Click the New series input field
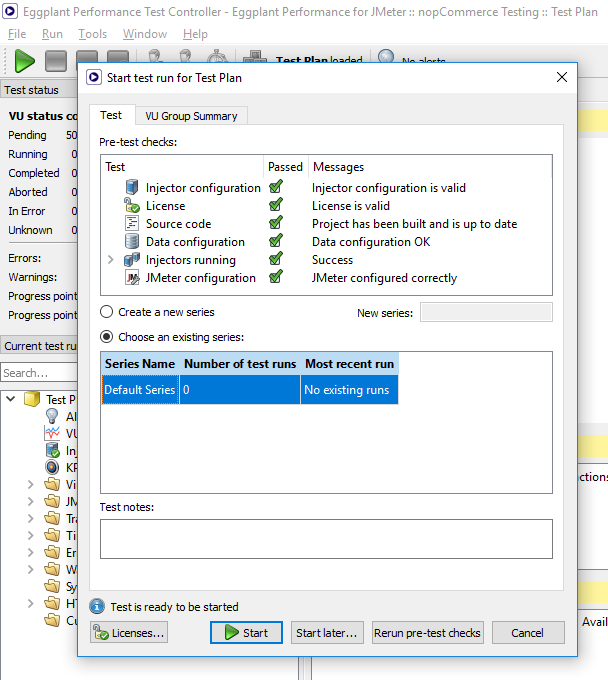The width and height of the screenshot is (608, 680). point(486,312)
